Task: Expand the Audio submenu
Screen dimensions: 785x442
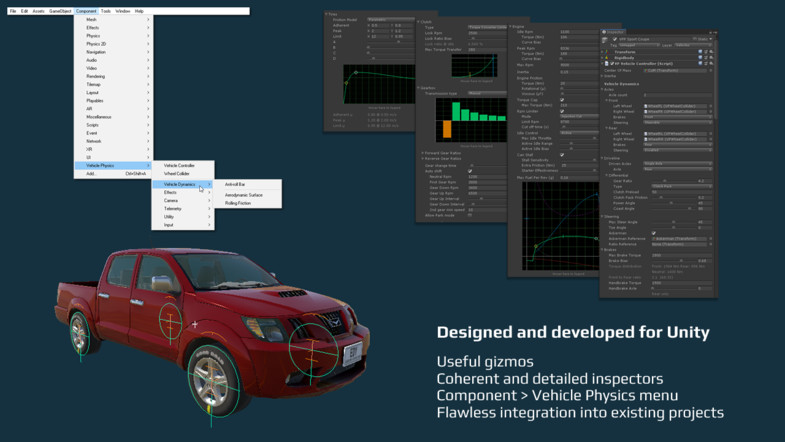Action: tap(114, 60)
